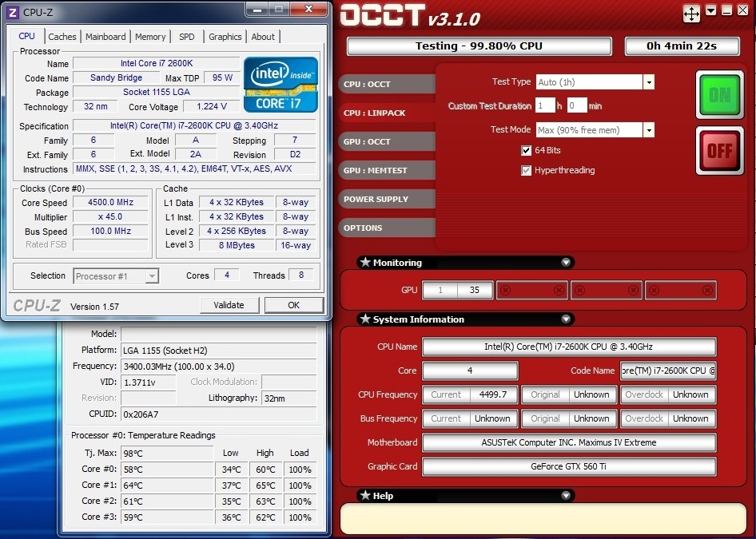The height and width of the screenshot is (539, 756).
Task: Open the OCCT title bar dropdown arrow menu
Action: coord(710,10)
